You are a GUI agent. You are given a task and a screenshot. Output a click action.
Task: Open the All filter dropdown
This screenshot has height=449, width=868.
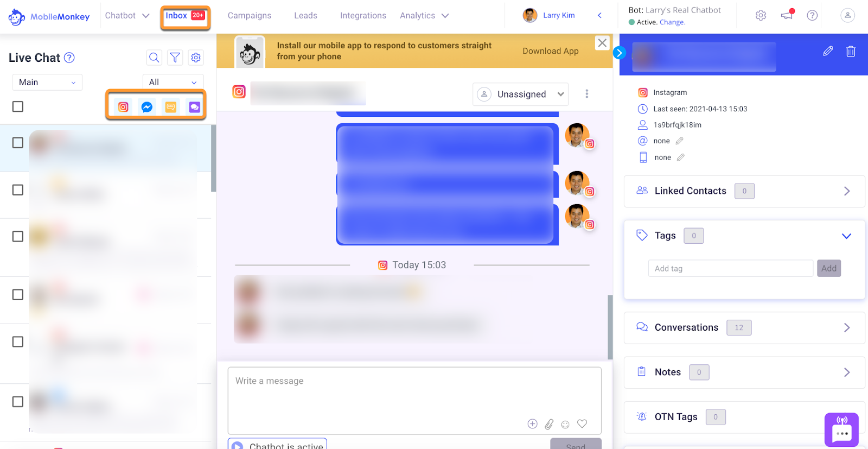(x=173, y=83)
